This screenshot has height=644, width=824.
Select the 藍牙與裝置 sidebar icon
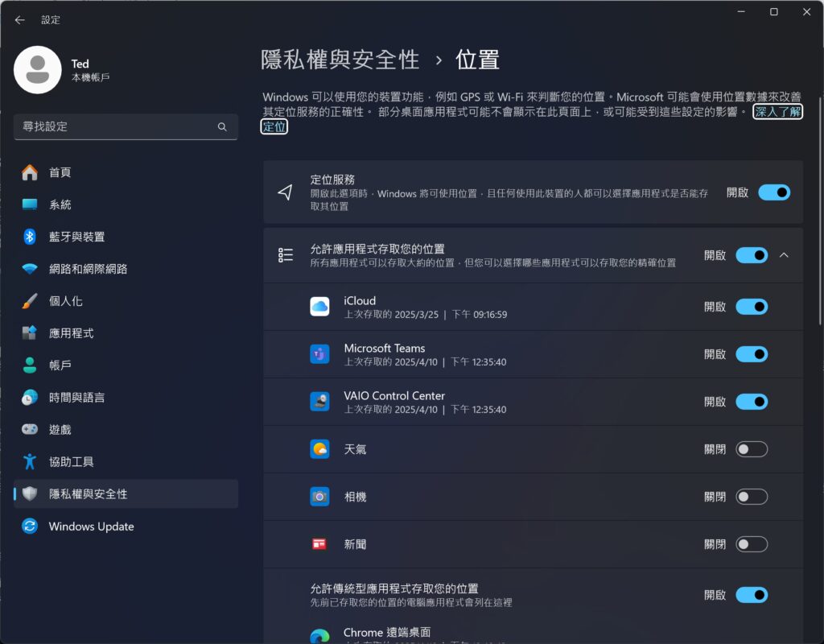click(29, 237)
